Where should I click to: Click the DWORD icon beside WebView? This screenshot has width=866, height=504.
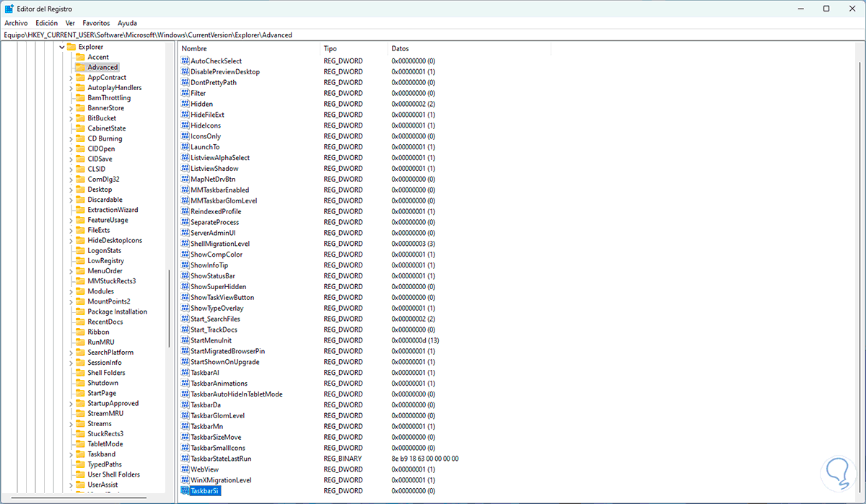[185, 469]
